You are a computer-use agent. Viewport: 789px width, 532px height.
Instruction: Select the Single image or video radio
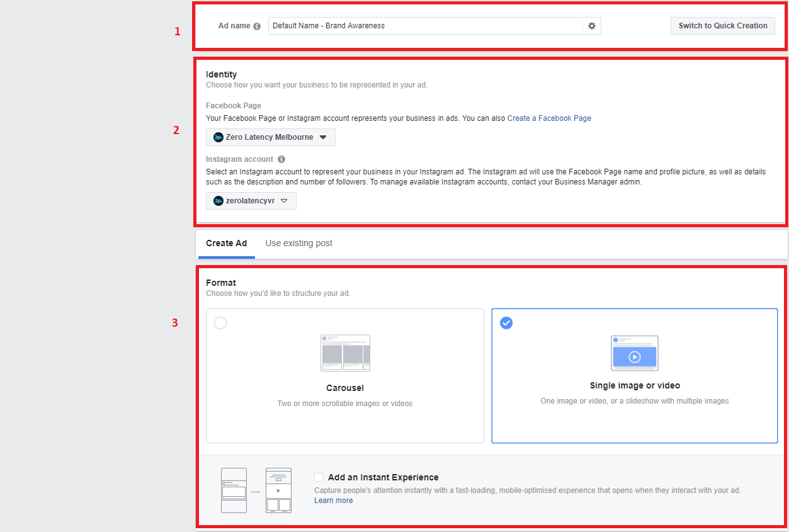tap(506, 323)
